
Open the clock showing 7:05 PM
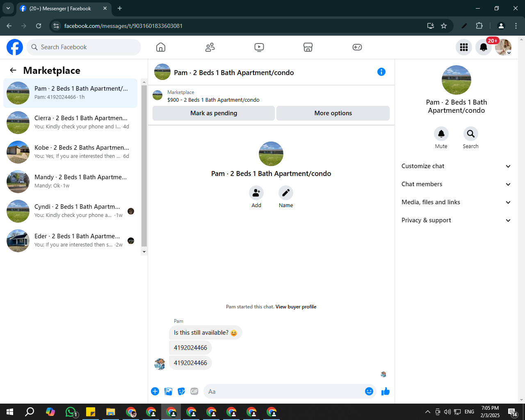click(490, 412)
